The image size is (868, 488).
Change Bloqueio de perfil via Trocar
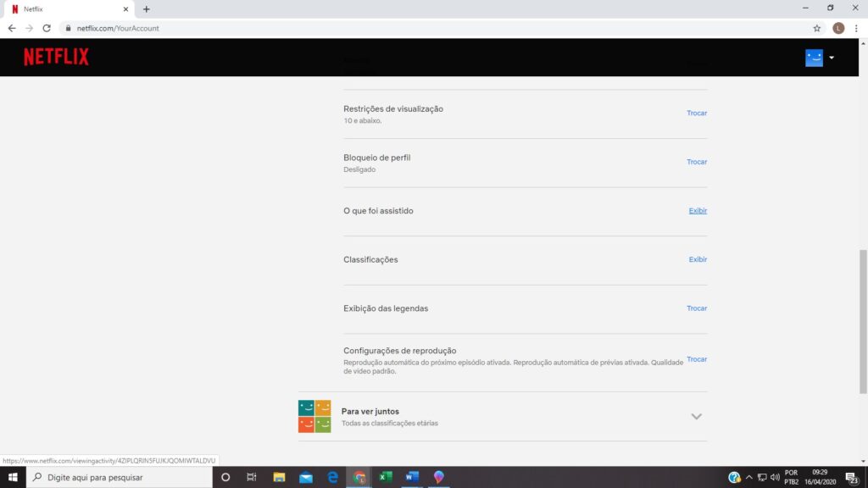coord(697,162)
